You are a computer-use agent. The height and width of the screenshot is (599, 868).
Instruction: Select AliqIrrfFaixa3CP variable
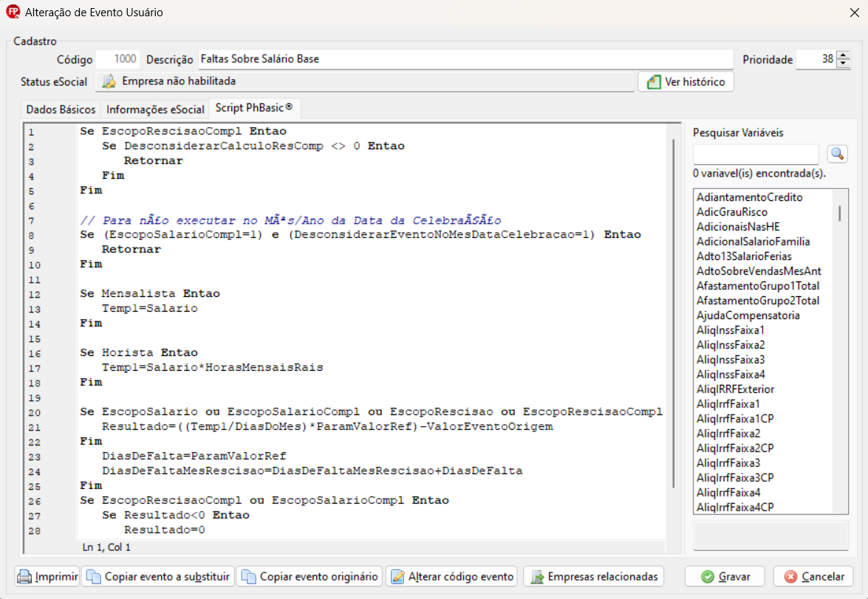coord(734,478)
